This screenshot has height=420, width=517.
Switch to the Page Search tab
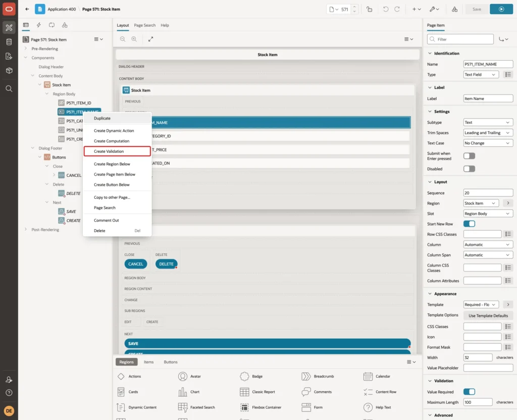pos(144,25)
